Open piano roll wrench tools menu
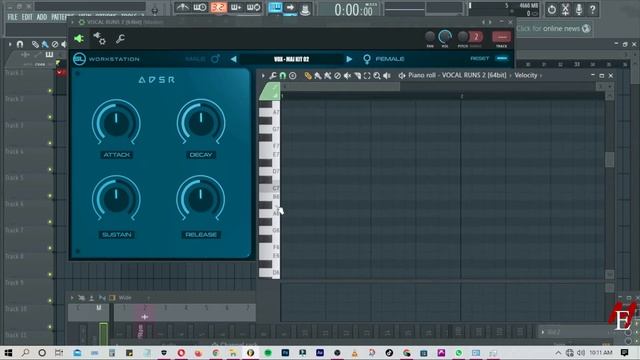640x360 pixels. (273, 76)
